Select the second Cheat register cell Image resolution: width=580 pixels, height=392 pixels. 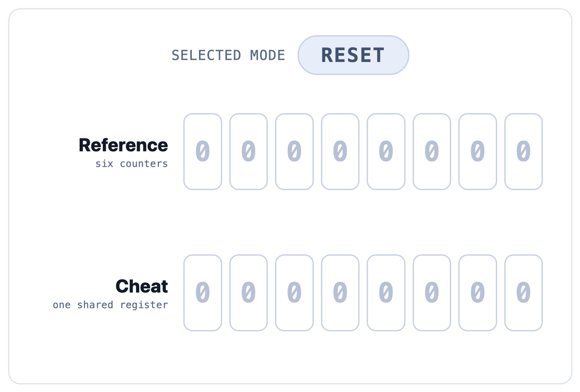point(249,293)
